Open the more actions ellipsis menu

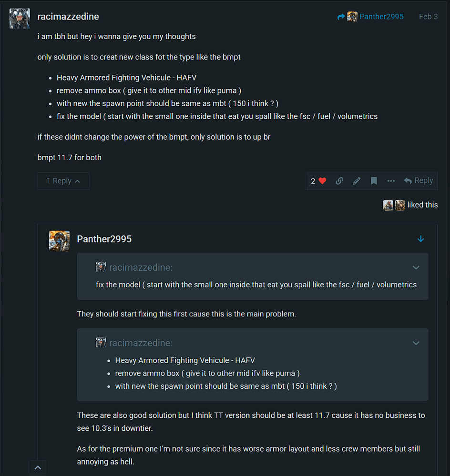tap(391, 181)
